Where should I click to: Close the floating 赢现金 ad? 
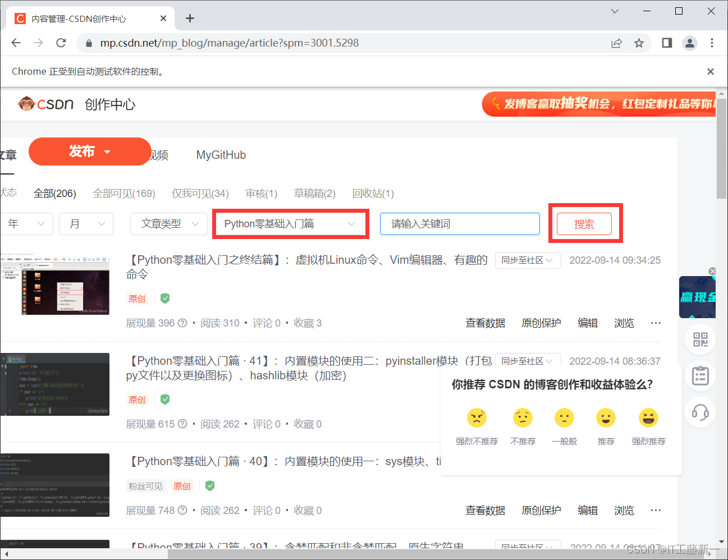click(712, 271)
